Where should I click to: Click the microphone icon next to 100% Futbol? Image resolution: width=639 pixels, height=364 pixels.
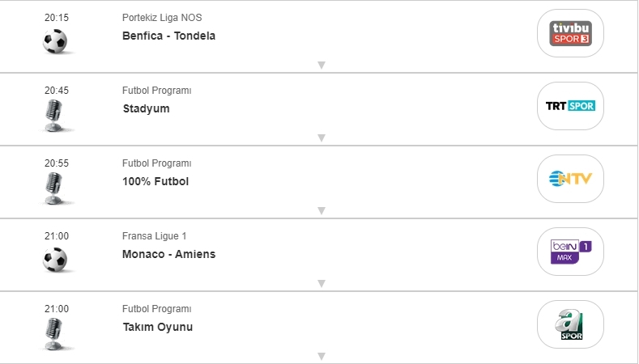click(x=54, y=188)
